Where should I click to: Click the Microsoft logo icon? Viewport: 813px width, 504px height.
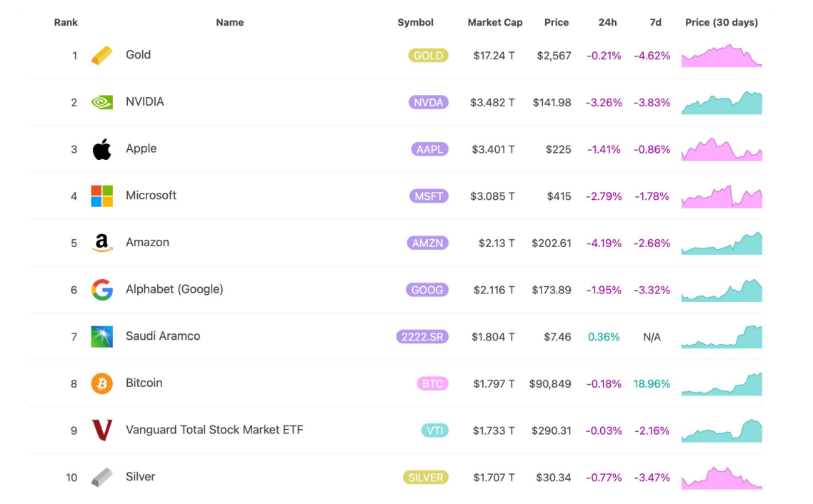(101, 196)
